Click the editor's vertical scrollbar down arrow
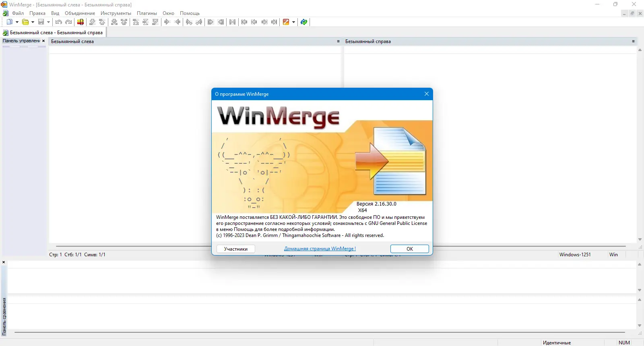Viewport: 644px width, 346px height. (x=640, y=239)
